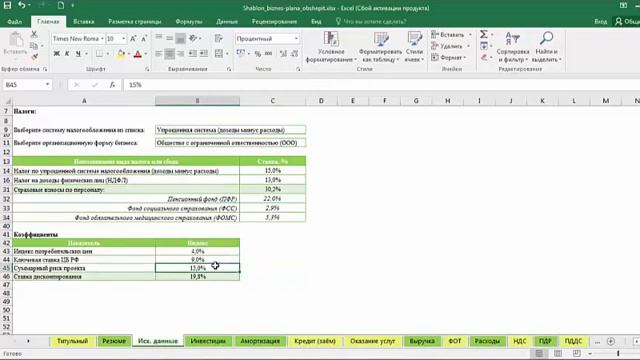Switch to the Разметка страницы tab
The width and height of the screenshot is (640, 360).
135,22
